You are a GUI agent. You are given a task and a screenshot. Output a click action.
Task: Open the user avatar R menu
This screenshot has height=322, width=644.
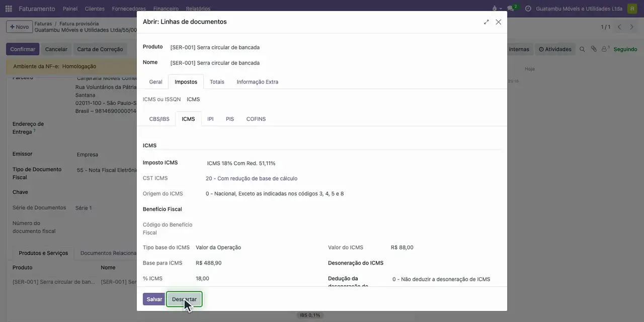click(x=632, y=9)
